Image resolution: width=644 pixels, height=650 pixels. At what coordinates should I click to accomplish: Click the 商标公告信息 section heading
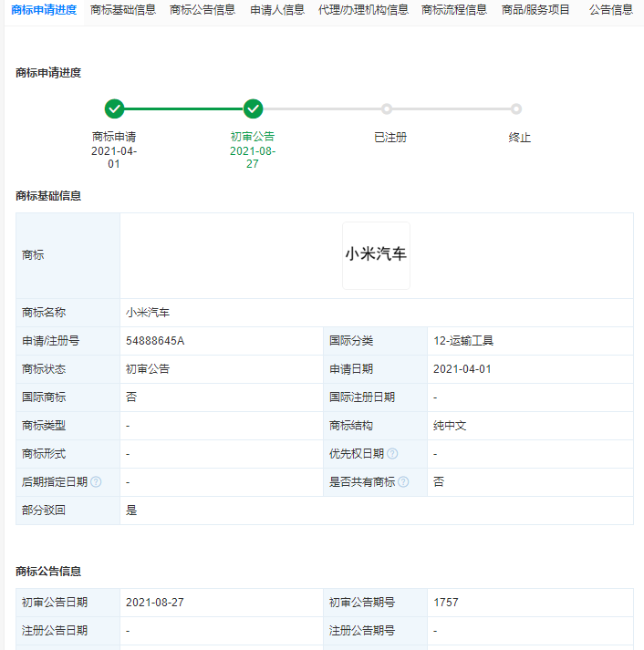coord(48,572)
